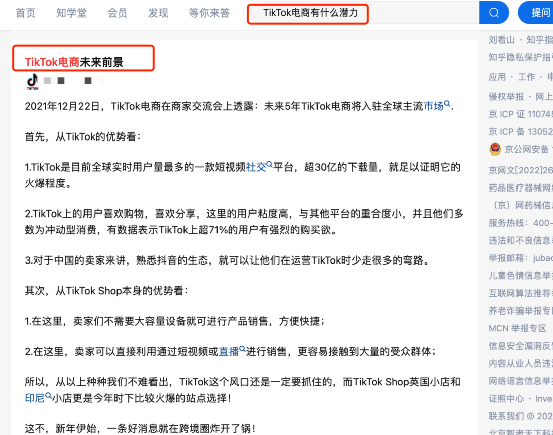Follow the 直播 keyword link
Image resolution: width=553 pixels, height=435 pixels.
pyautogui.click(x=229, y=352)
